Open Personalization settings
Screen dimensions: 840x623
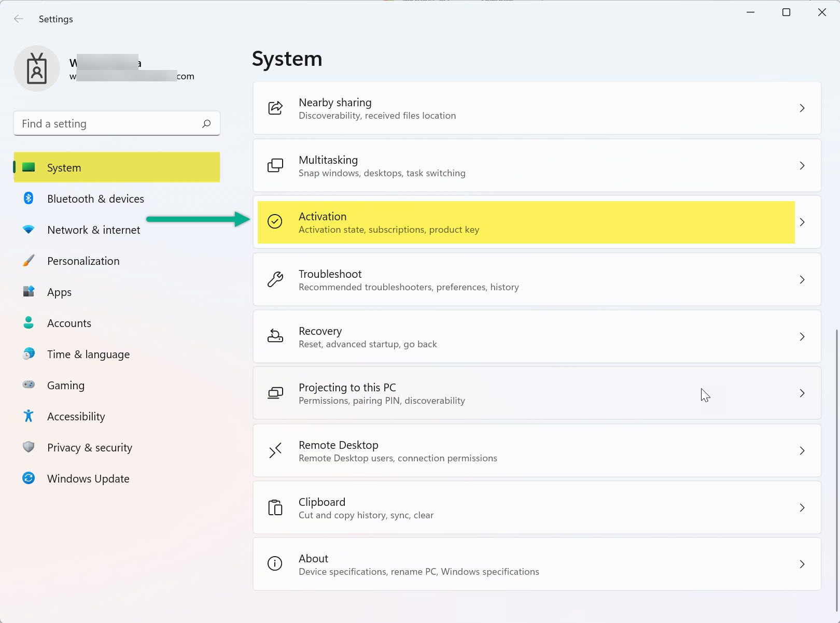tap(117, 261)
